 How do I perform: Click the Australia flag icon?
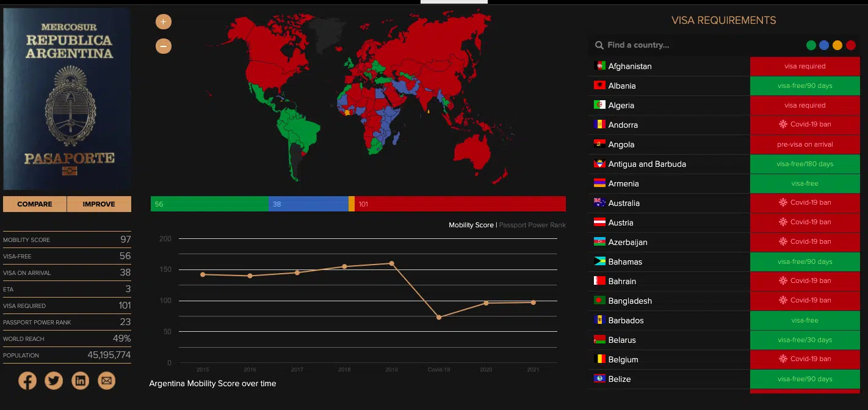(x=599, y=203)
